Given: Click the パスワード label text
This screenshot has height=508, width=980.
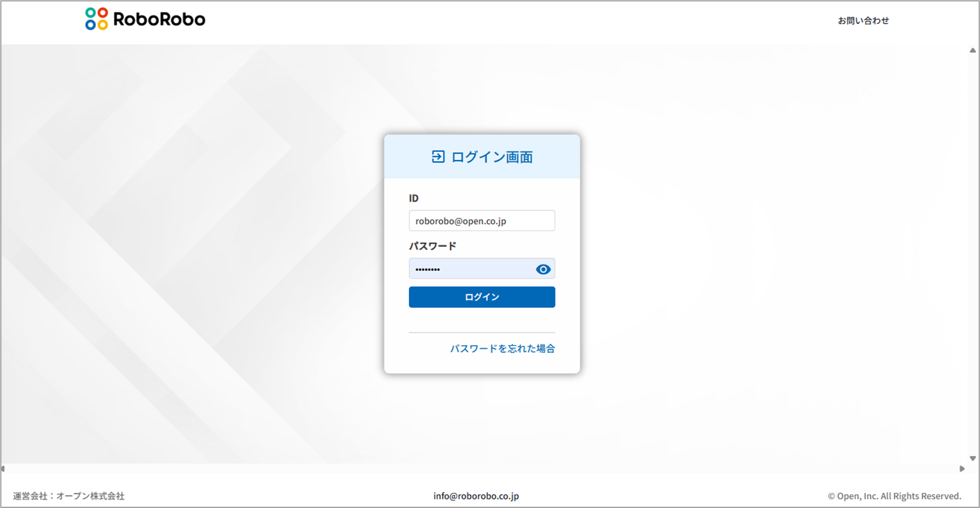Looking at the screenshot, I should 432,246.
